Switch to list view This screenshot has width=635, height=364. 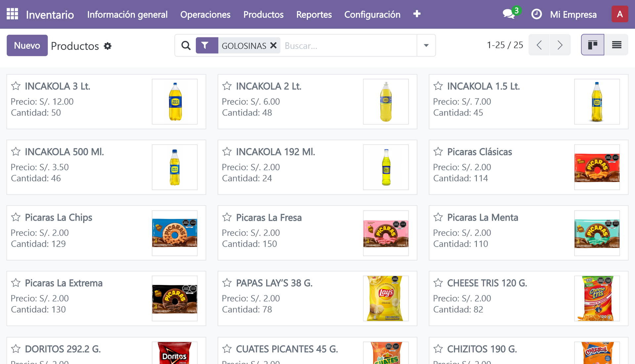[616, 45]
